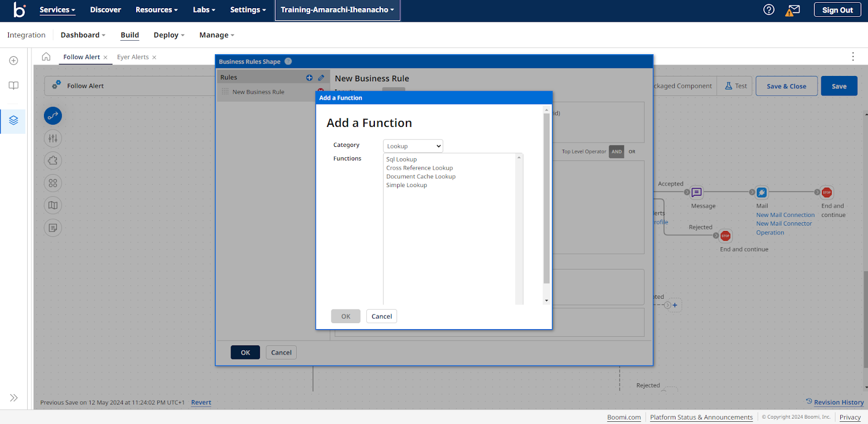The height and width of the screenshot is (424, 868).
Task: Click Cancel in Business Rules Shape dialog
Action: point(281,352)
